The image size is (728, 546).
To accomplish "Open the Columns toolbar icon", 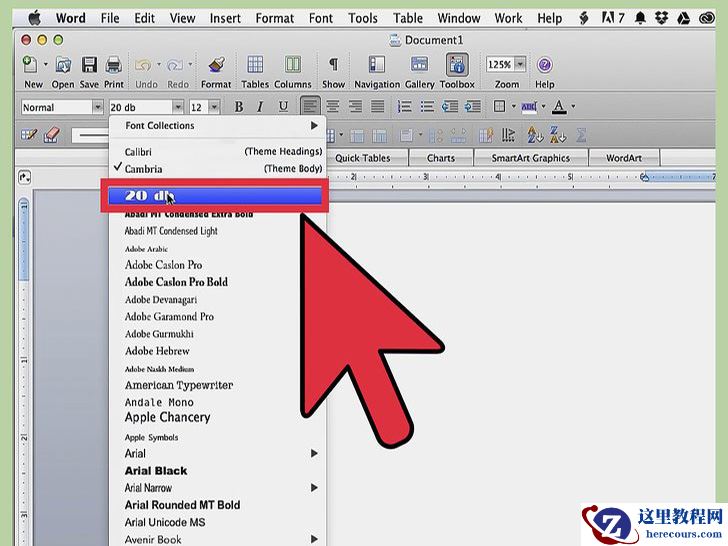I will click(292, 65).
